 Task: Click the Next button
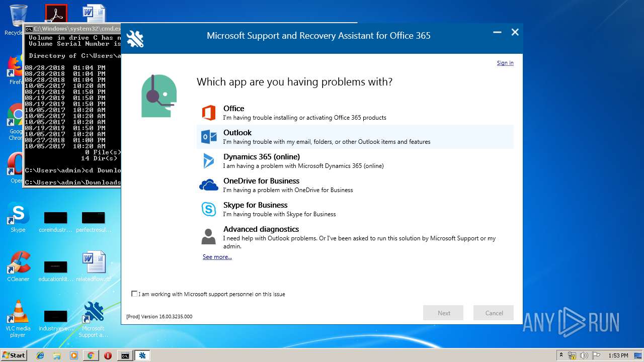[443, 313]
